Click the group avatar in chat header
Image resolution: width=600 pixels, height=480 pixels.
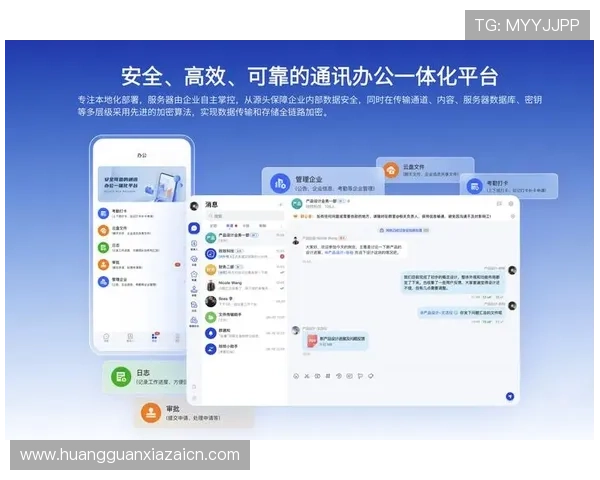tap(297, 204)
